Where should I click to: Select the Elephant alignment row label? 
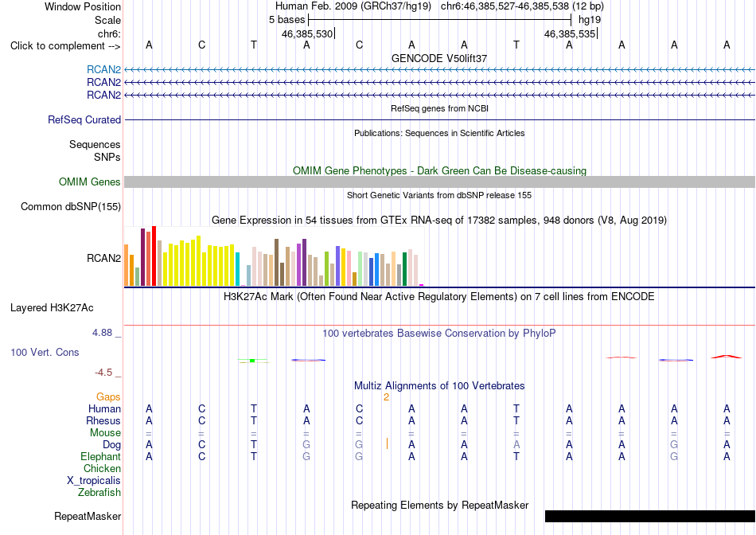point(100,456)
